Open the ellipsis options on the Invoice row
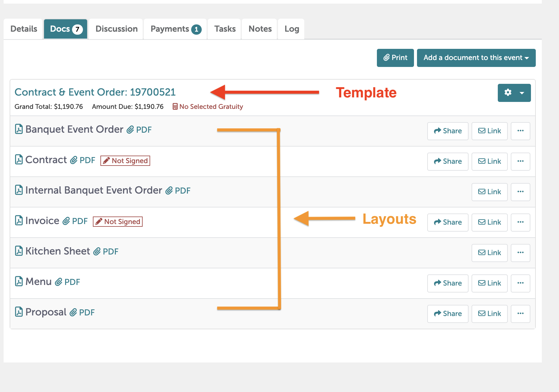 tap(520, 222)
